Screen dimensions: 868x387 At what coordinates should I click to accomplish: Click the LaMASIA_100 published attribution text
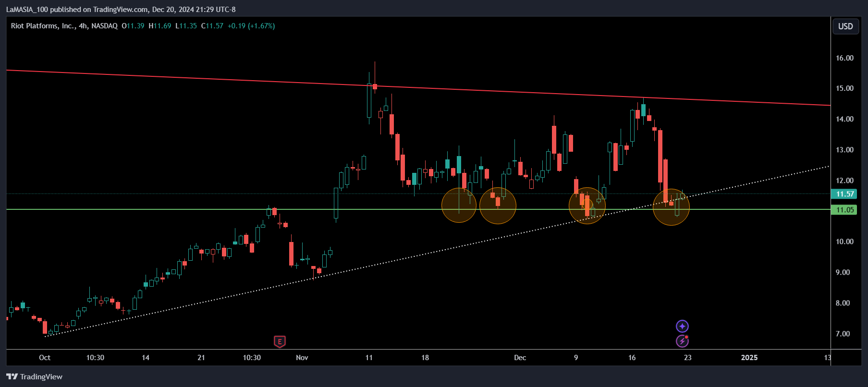121,9
